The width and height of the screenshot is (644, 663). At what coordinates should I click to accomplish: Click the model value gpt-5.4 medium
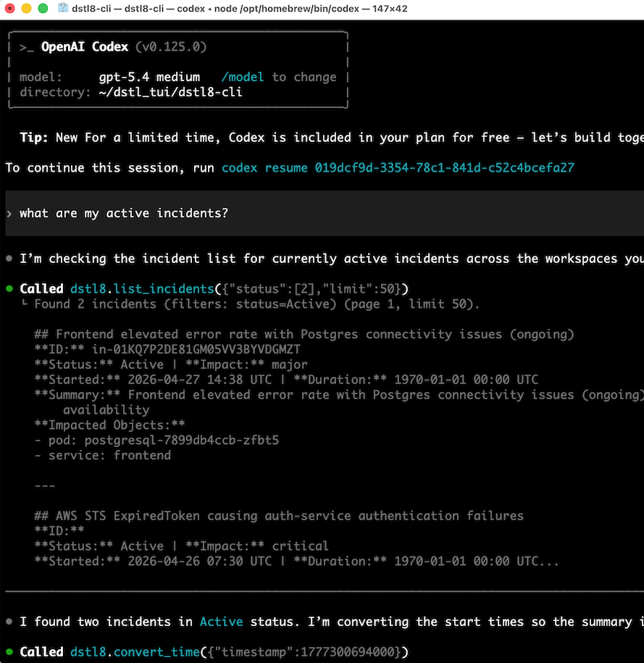tap(149, 77)
